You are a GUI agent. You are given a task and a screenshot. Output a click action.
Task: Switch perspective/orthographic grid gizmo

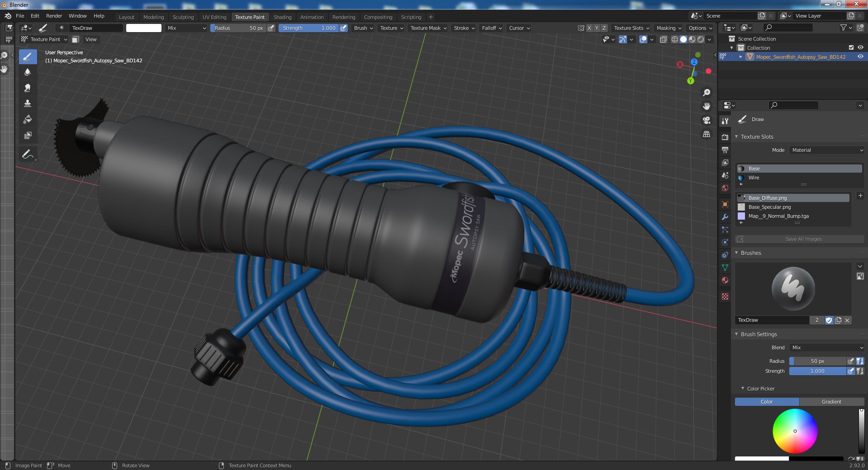[706, 134]
